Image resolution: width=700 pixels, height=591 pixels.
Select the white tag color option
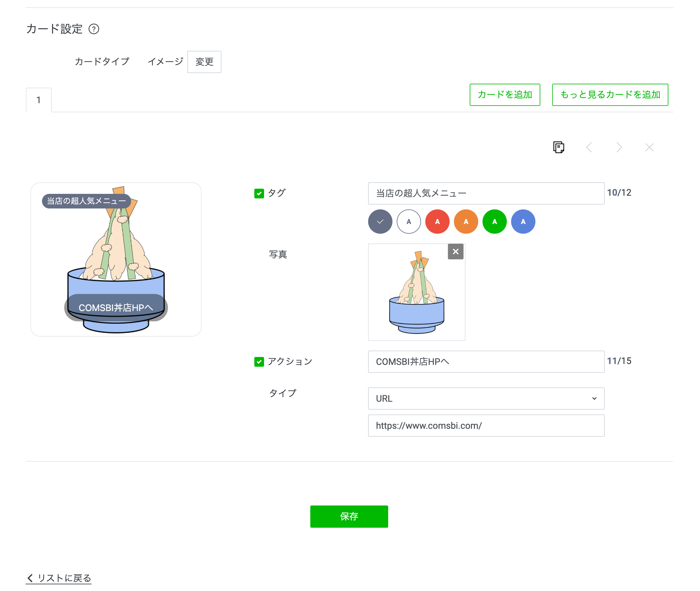[409, 222]
